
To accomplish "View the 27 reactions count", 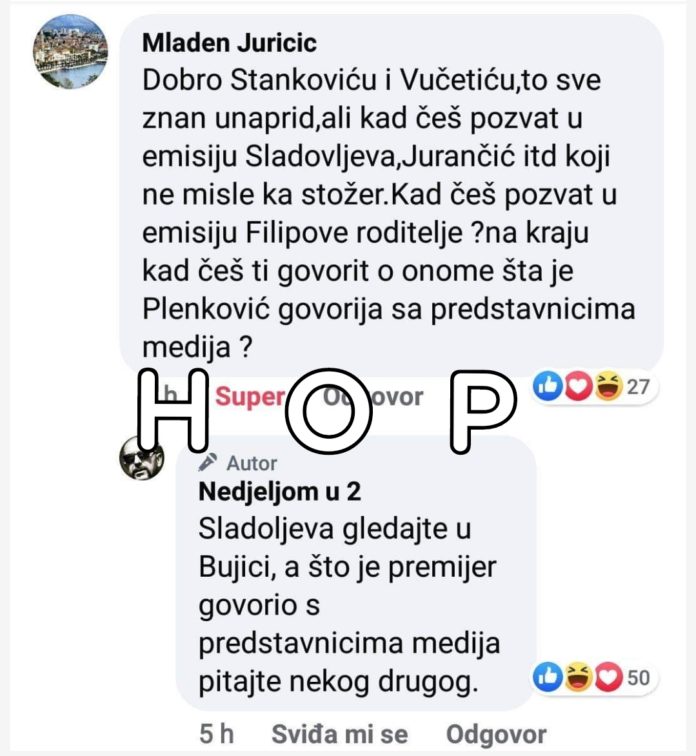I will click(638, 387).
